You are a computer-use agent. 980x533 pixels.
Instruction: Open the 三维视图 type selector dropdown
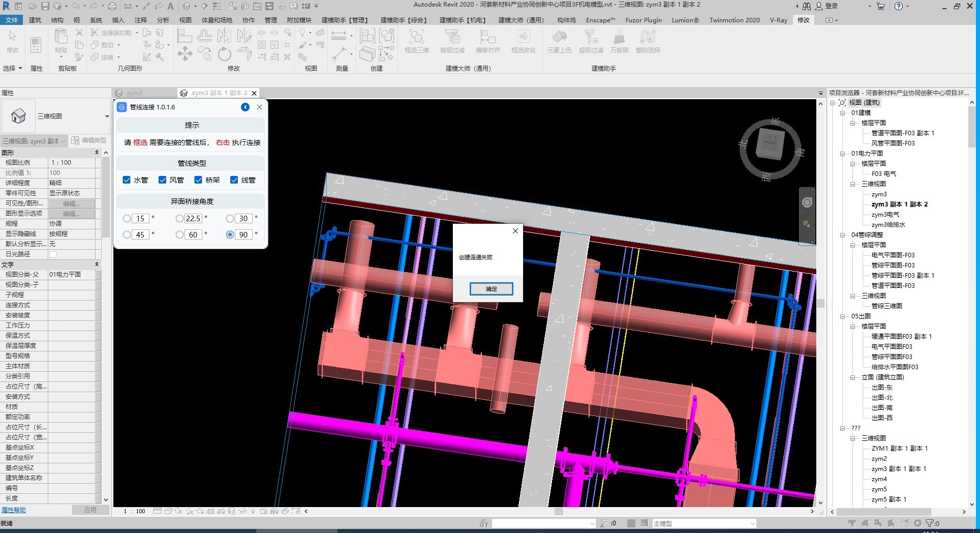click(x=107, y=116)
